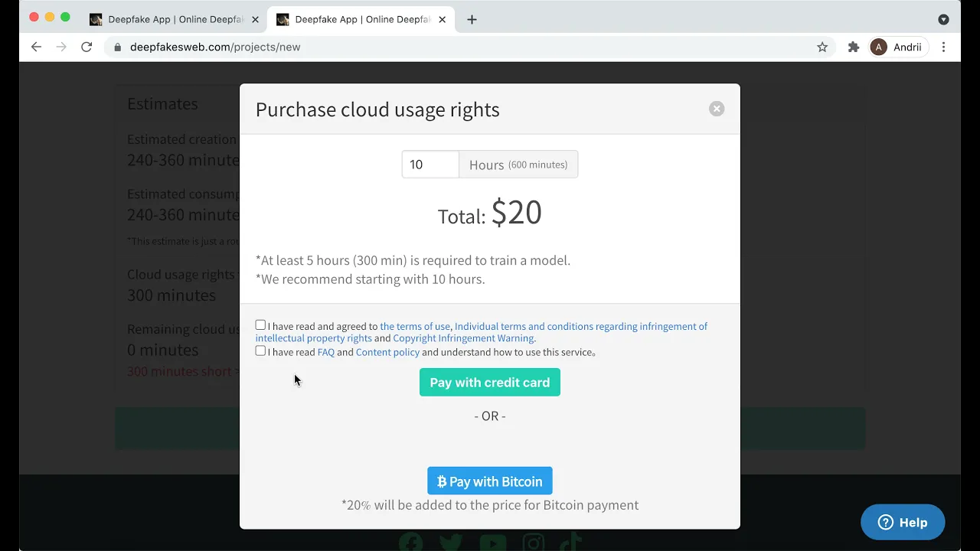Click the 'At least 5 hours' requirement note
This screenshot has width=980, height=551.
pyautogui.click(x=413, y=260)
